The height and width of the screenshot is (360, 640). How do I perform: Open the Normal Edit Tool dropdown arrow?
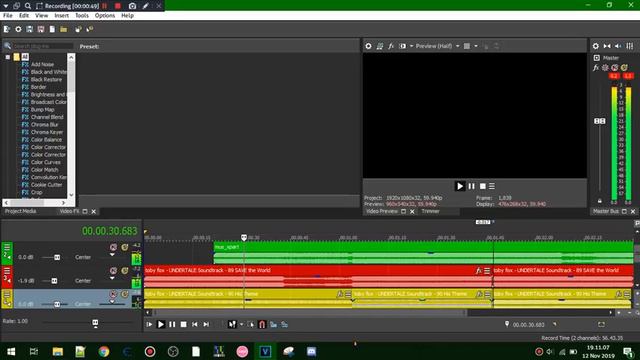pos(241,324)
